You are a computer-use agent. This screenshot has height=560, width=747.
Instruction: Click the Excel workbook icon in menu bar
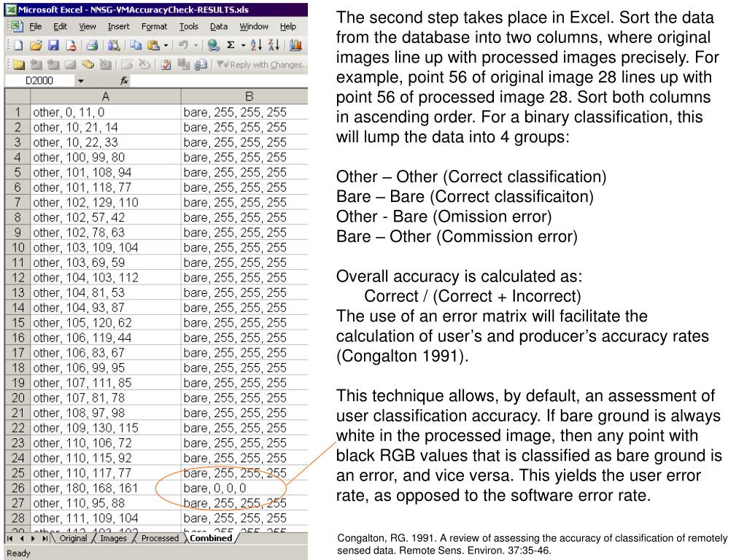pyautogui.click(x=17, y=26)
